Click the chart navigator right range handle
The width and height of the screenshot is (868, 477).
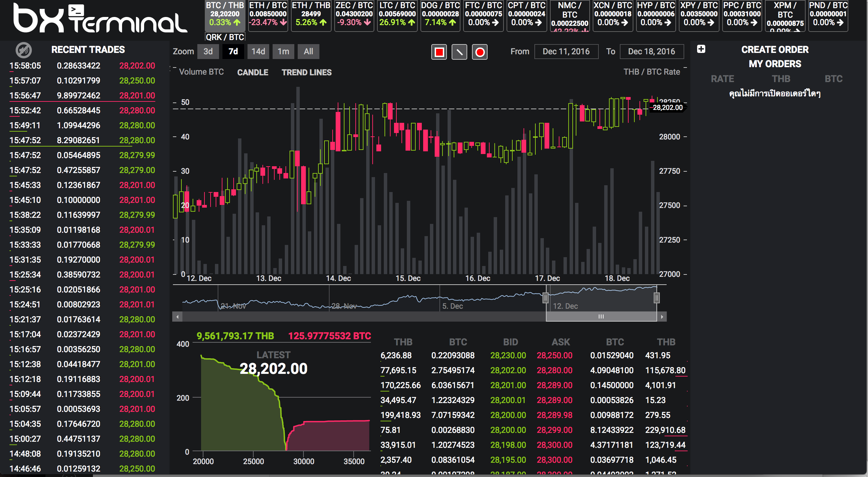[657, 298]
